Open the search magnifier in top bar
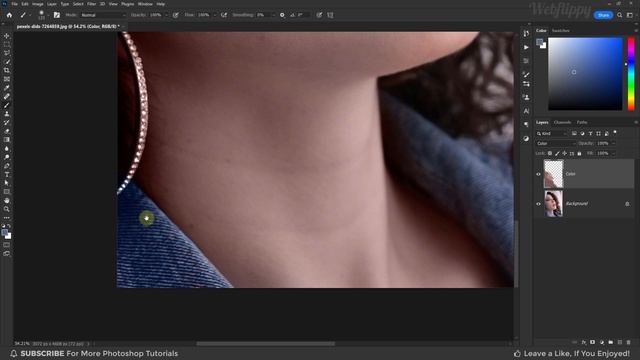This screenshot has height=360, width=640. point(620,15)
